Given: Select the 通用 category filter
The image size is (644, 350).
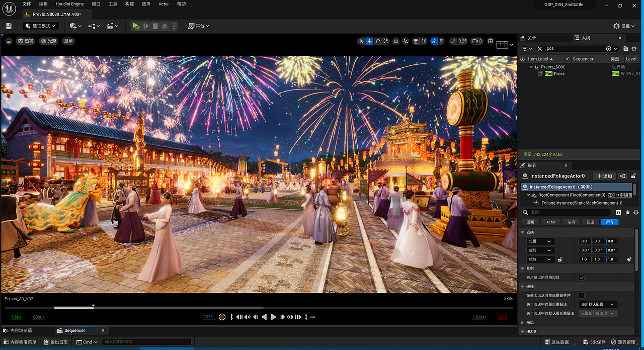Looking at the screenshot, I should point(531,222).
